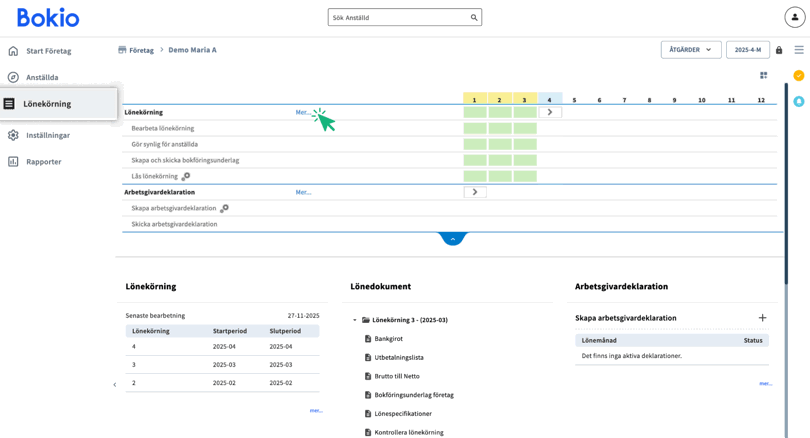Screen dimensions: 810x438
Task: Open Inställningar in the sidebar
Action: (x=48, y=135)
